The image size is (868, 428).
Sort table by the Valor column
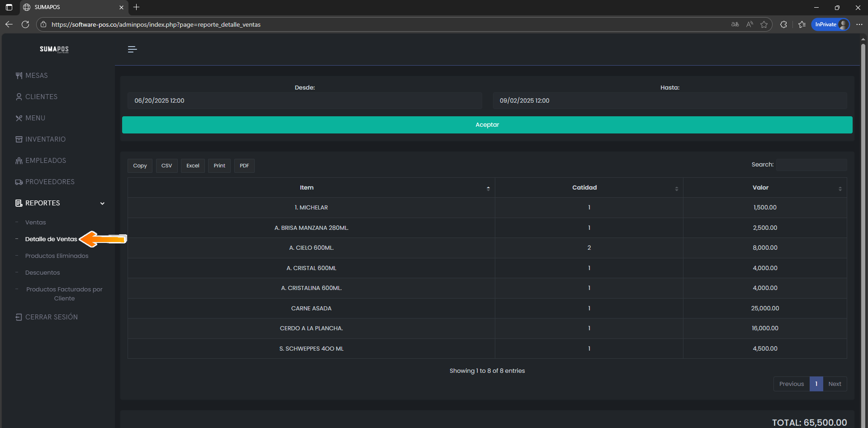tap(760, 188)
